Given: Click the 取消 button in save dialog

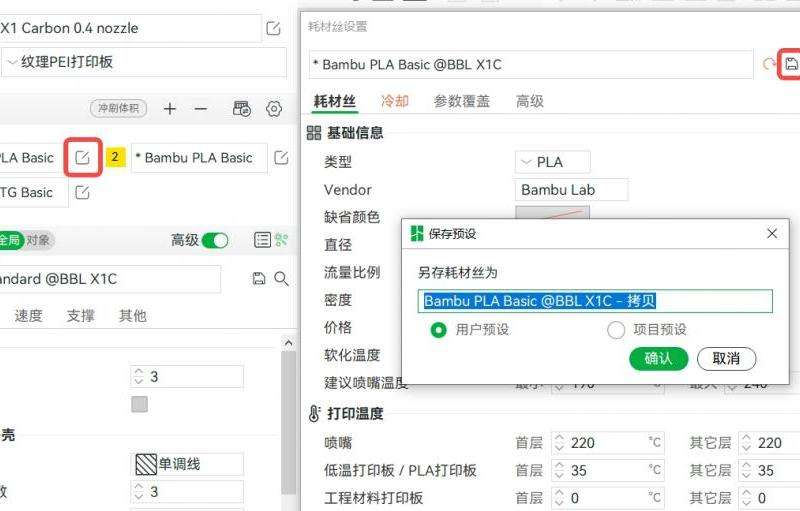Looking at the screenshot, I should (x=726, y=358).
